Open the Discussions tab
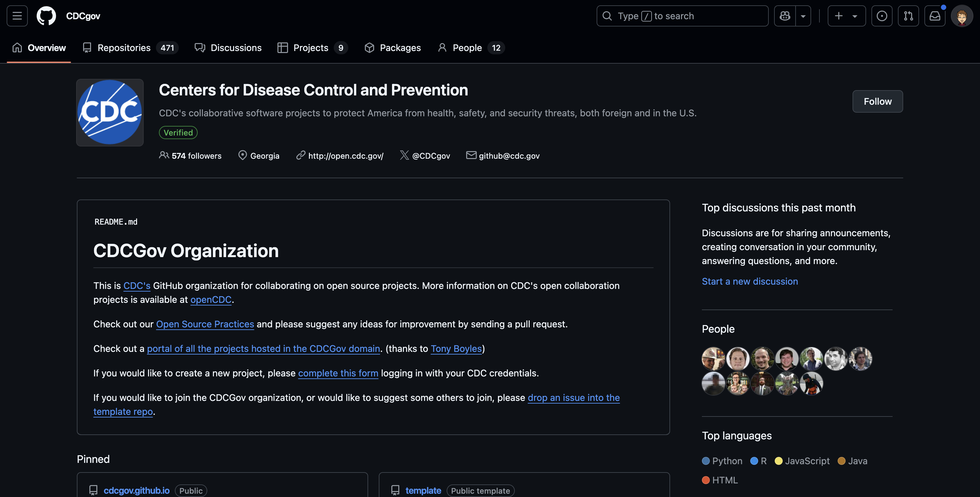 [228, 48]
